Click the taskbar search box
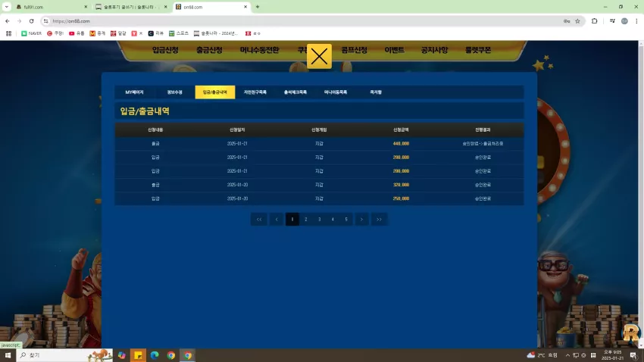Screen dimensions: 644x362 pos(65,355)
